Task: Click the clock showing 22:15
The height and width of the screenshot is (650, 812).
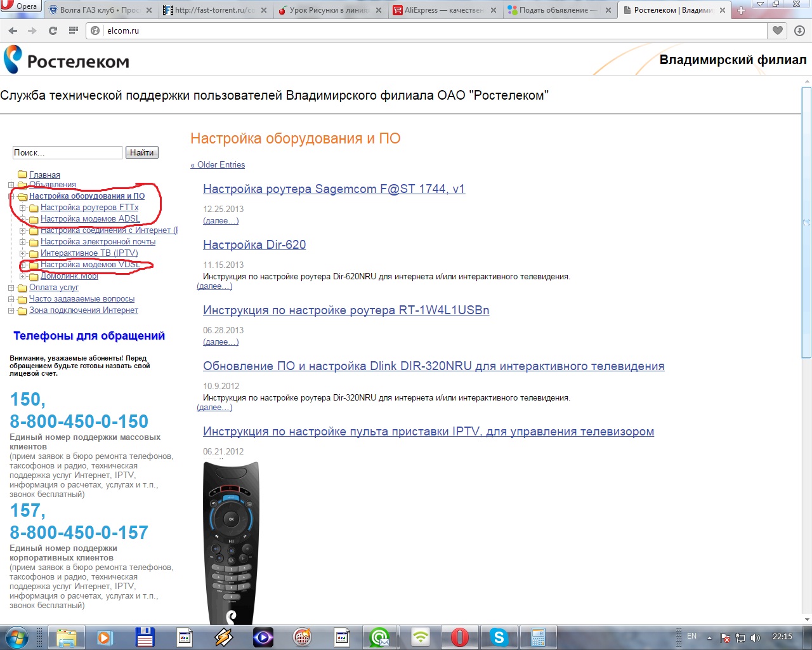Action: click(782, 637)
